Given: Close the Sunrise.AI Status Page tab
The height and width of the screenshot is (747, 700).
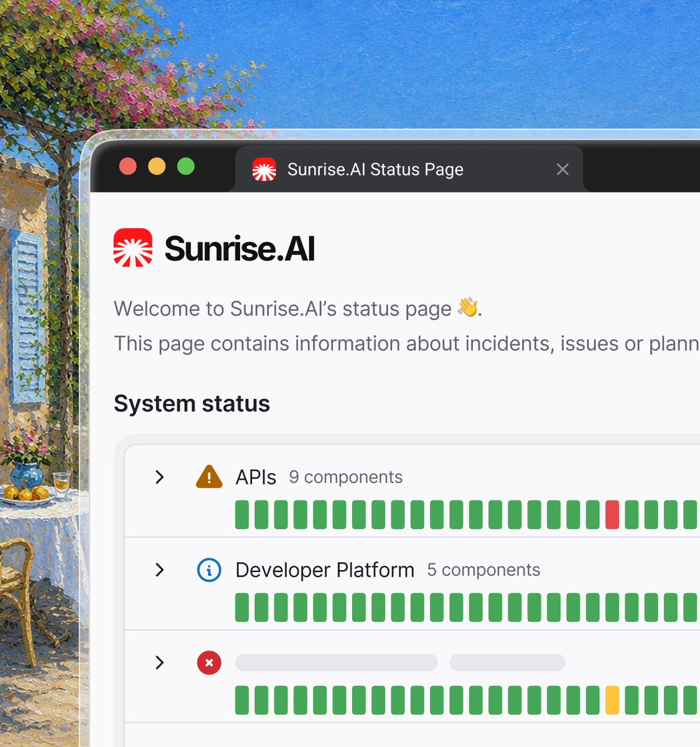Looking at the screenshot, I should (562, 169).
